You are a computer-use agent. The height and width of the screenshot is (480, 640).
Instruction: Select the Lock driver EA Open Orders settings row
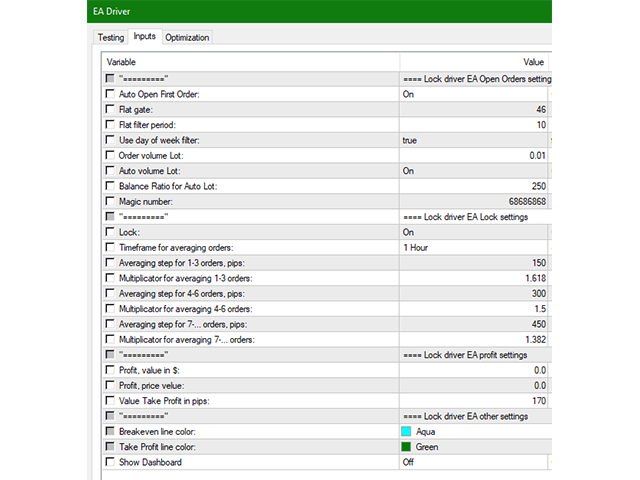327,79
